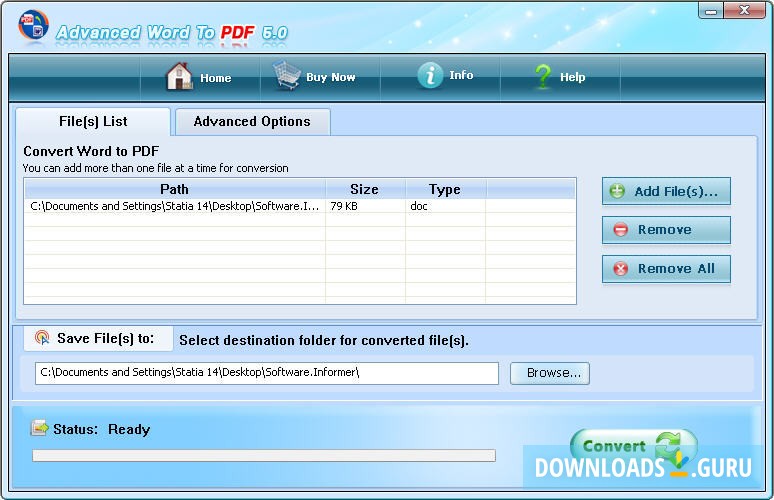Image resolution: width=774 pixels, height=500 pixels.
Task: Click the Add File(s)... button label
Action: (676, 192)
